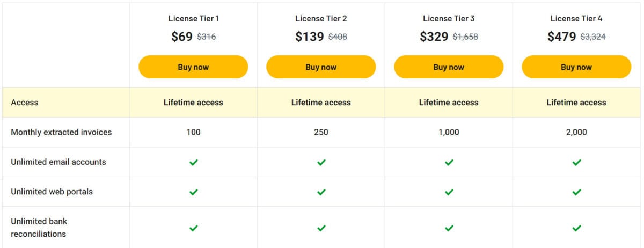
Task: Click Buy now for License Tier 1
Action: point(193,67)
